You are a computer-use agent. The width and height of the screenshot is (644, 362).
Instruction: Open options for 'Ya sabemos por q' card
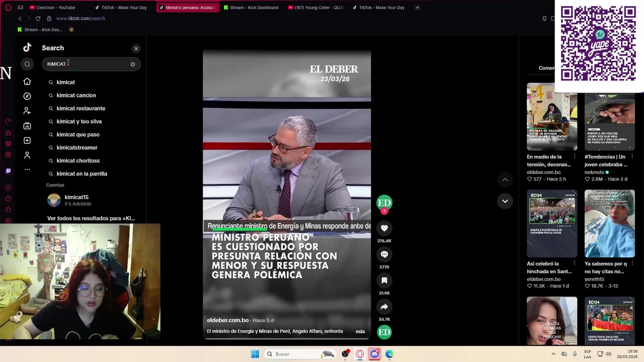632,263
